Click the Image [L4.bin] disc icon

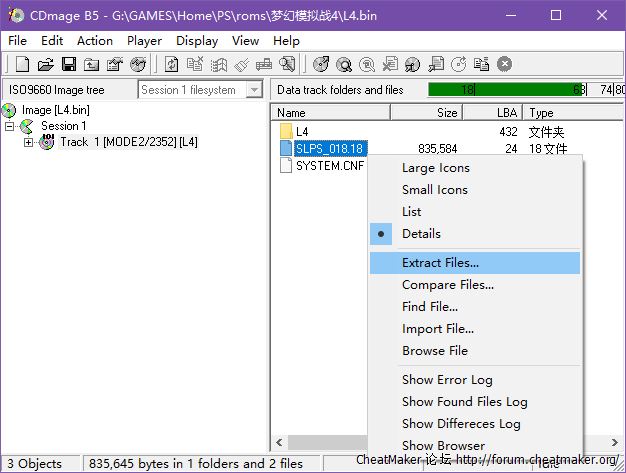[10, 110]
